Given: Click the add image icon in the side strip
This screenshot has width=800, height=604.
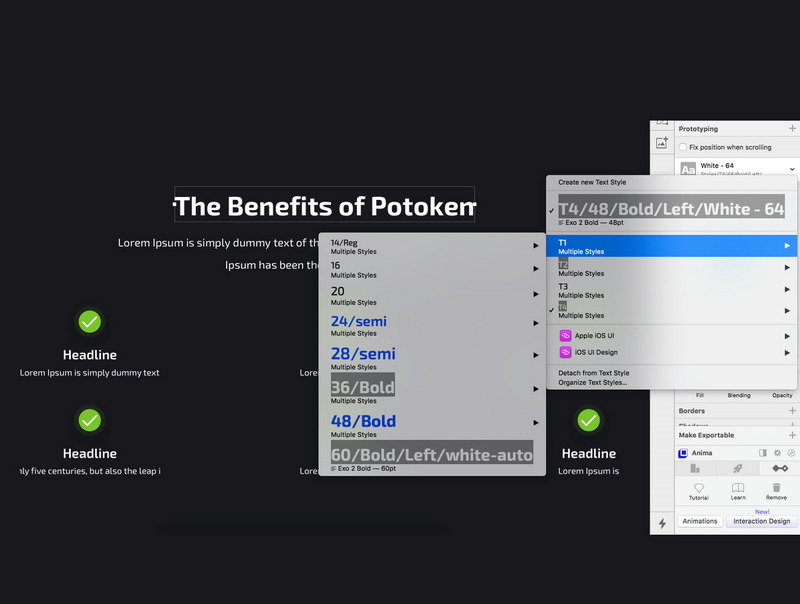Looking at the screenshot, I should click(x=662, y=143).
